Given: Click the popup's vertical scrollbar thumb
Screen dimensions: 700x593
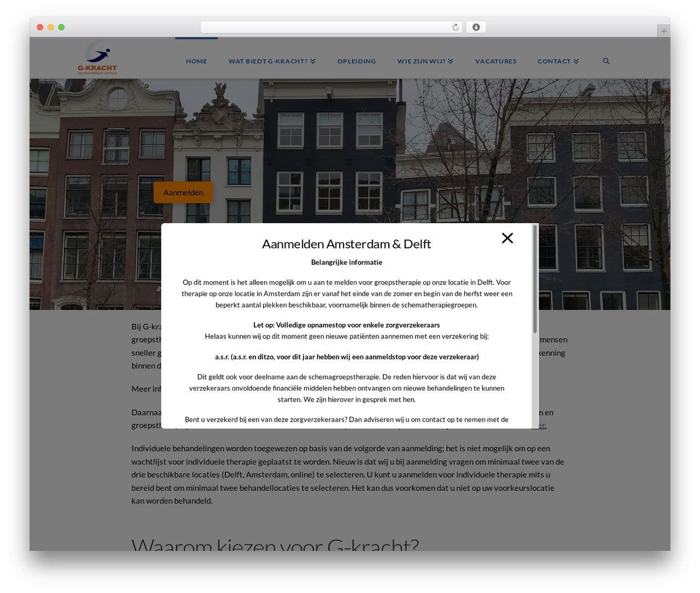Looking at the screenshot, I should (535, 278).
